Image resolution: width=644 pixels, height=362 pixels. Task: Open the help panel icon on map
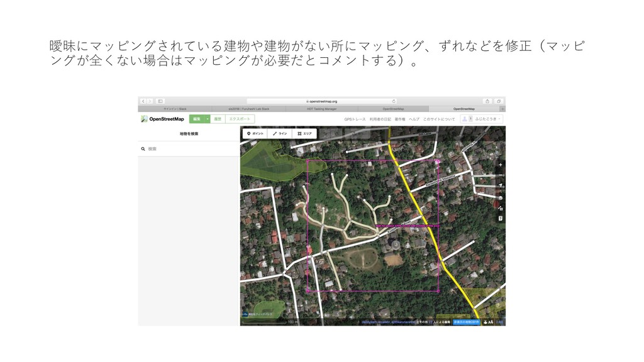[500, 218]
